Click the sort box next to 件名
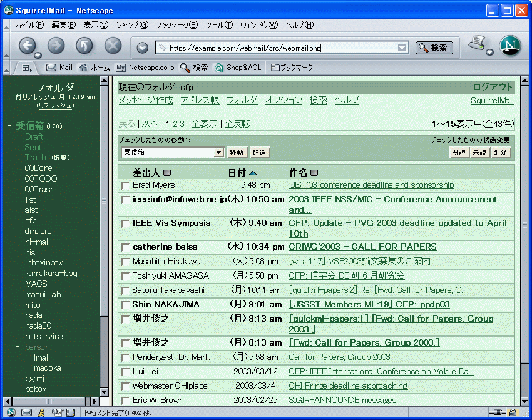Viewport: 532px width, 420px height. coord(314,173)
